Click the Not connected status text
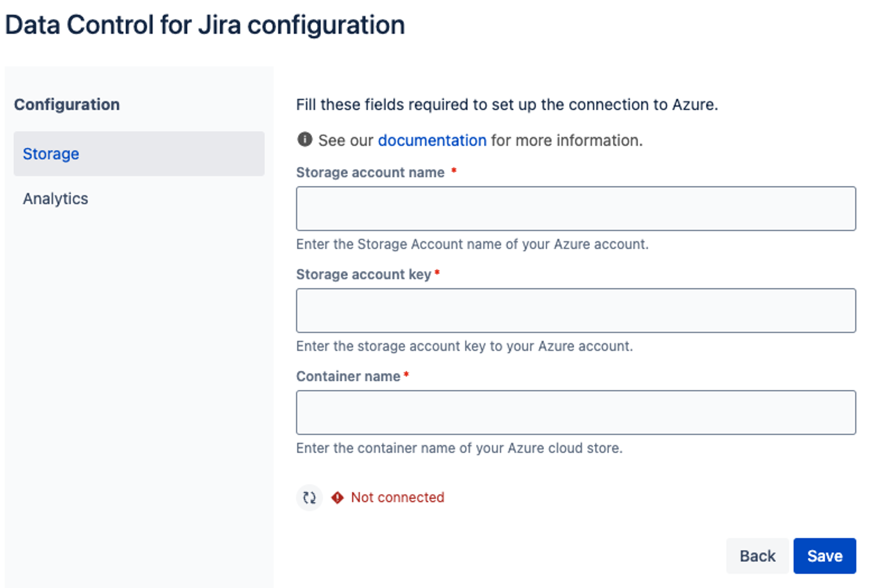 (397, 498)
